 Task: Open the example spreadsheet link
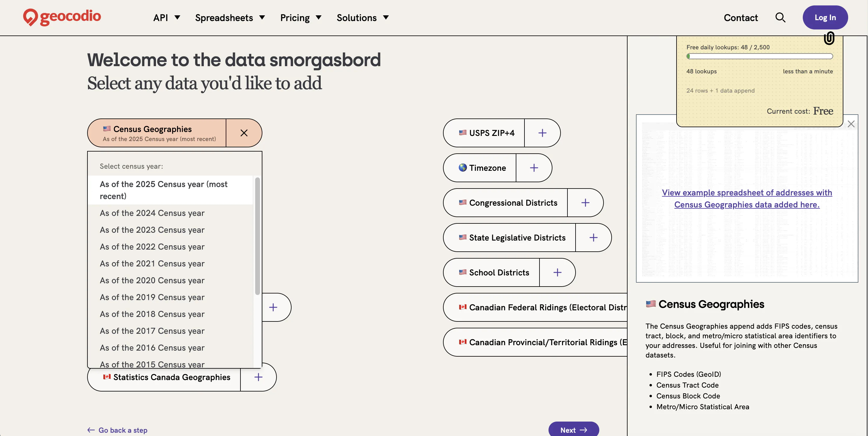747,199
